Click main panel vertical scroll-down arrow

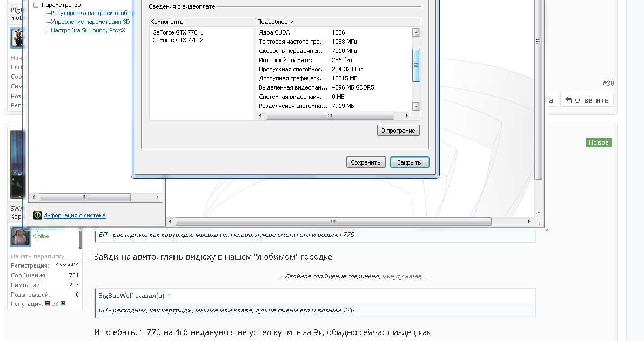[539, 213]
